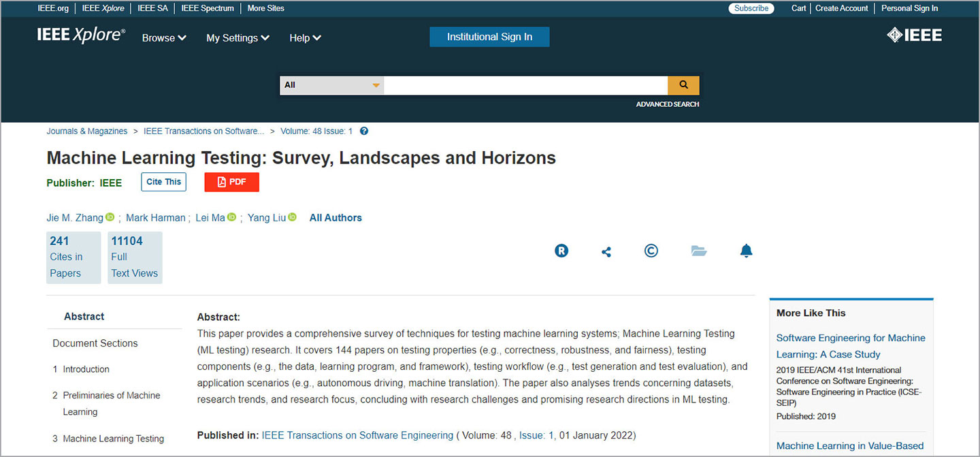
Task: Click the alerts bell icon
Action: point(747,251)
